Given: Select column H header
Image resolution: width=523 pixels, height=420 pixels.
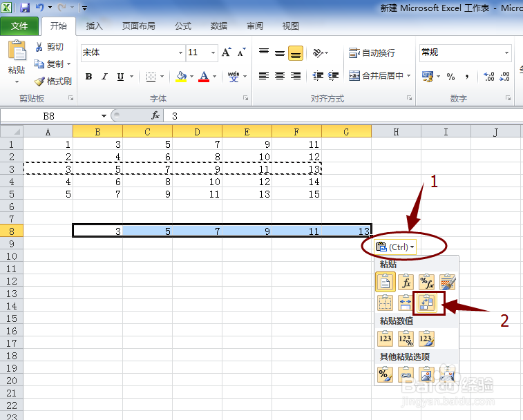Looking at the screenshot, I should [397, 132].
